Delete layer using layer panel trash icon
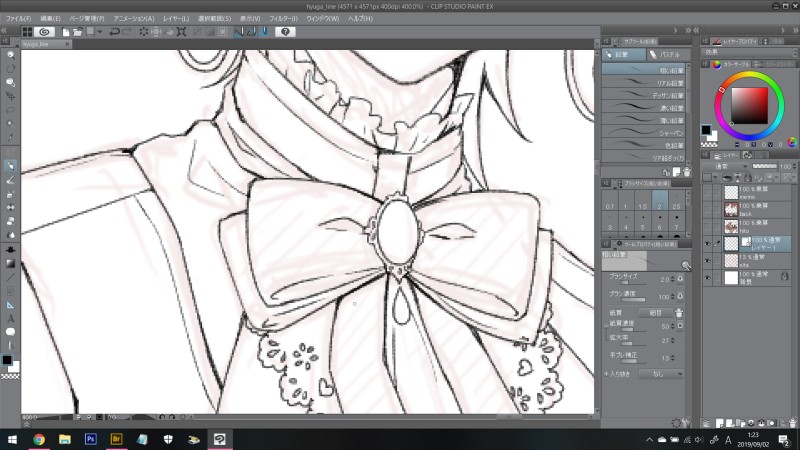 point(792,423)
